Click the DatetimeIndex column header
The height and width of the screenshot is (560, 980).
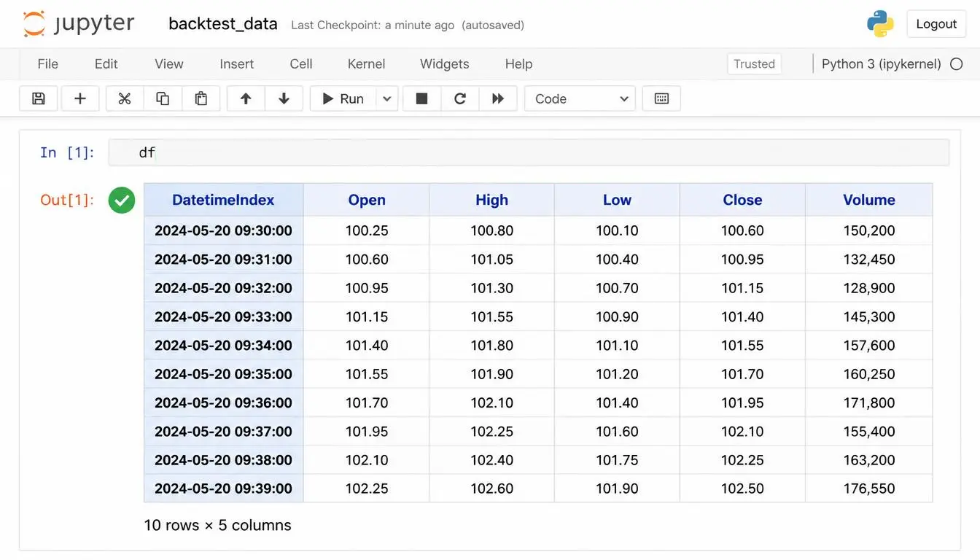223,200
